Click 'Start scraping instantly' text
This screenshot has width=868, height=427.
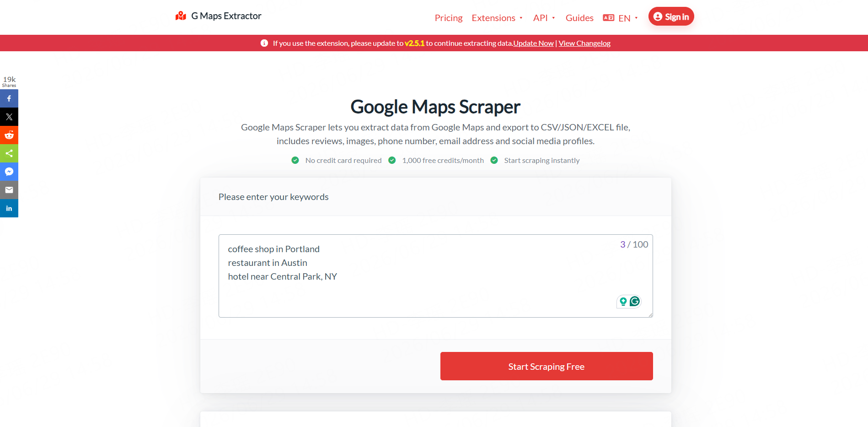click(542, 160)
